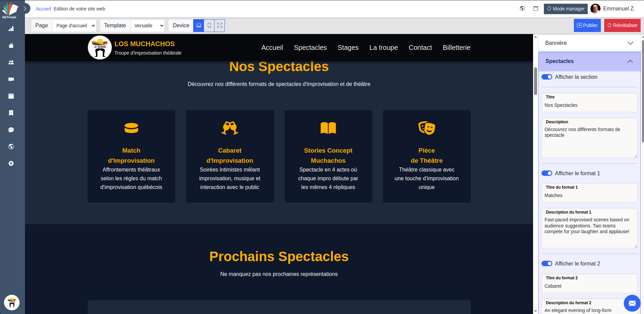This screenshot has width=644, height=314.
Task: Open the 'Page d'accueil' page selector
Action: point(74,25)
